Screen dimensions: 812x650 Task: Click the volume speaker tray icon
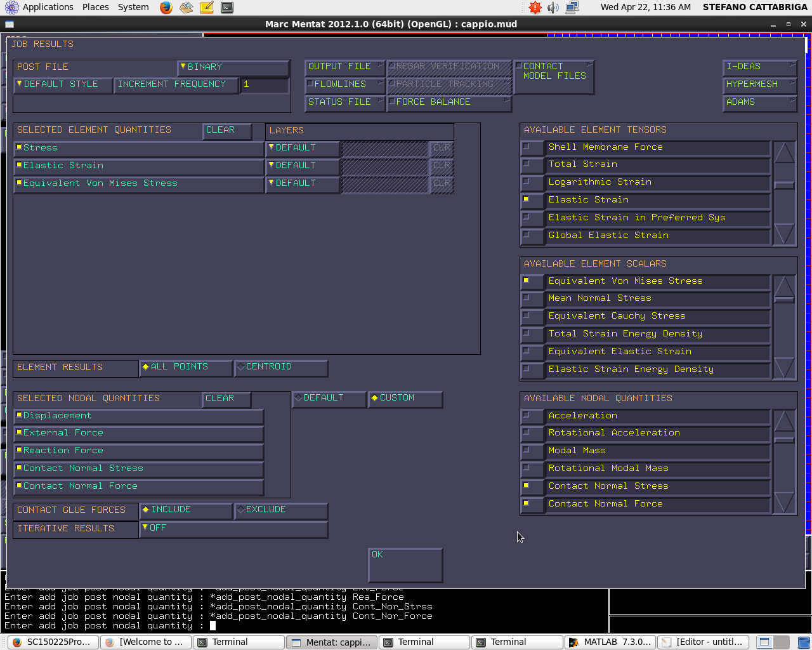(553, 8)
